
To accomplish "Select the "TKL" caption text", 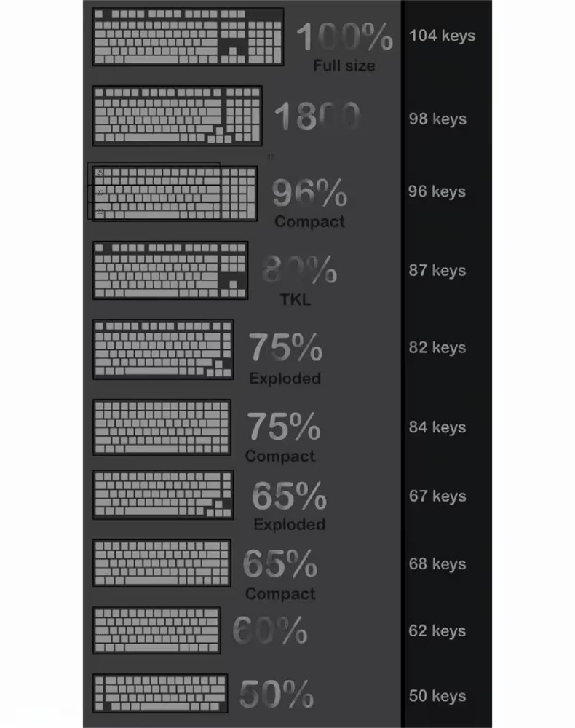I will [296, 299].
